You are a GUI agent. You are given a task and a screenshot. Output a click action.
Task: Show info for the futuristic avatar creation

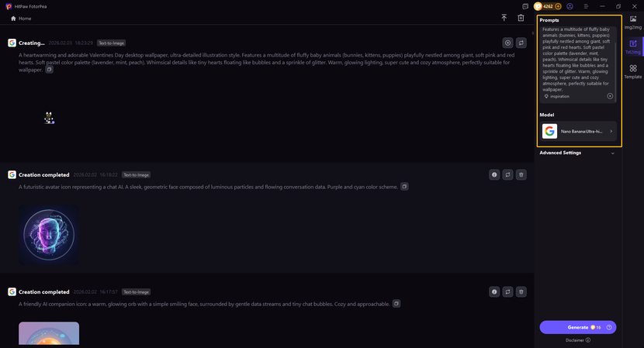click(x=494, y=175)
